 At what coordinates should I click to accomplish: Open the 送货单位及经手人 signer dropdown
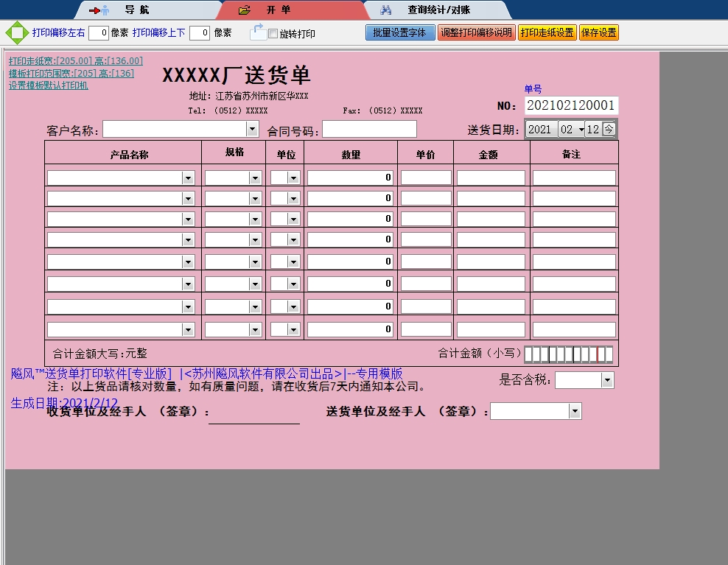coord(574,410)
